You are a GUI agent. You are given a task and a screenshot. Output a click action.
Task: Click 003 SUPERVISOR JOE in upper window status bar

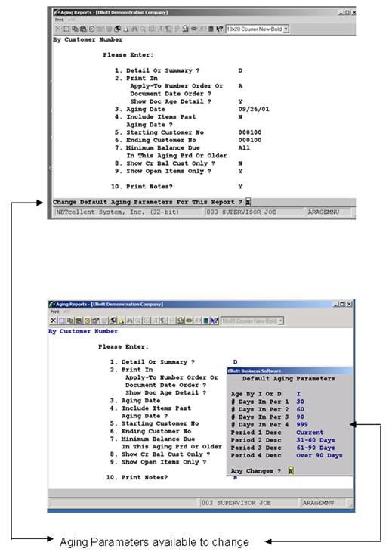(241, 212)
